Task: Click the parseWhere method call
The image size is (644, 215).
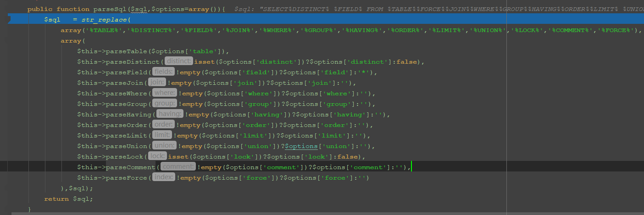Action: point(127,94)
